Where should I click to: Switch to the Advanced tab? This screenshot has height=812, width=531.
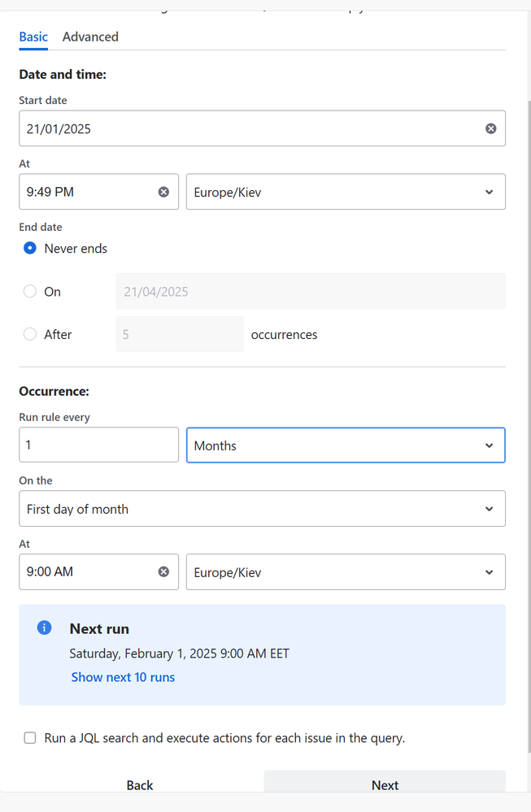tap(90, 37)
